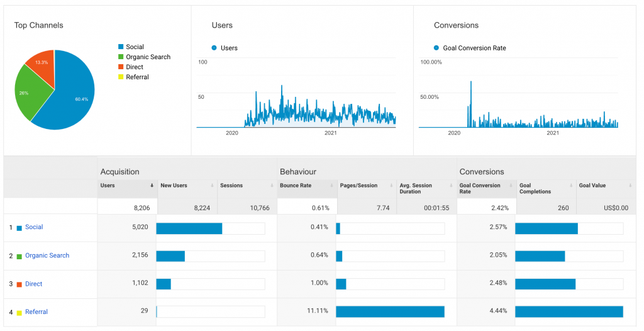Open the Direct channel link
644x331 pixels.
click(x=34, y=284)
